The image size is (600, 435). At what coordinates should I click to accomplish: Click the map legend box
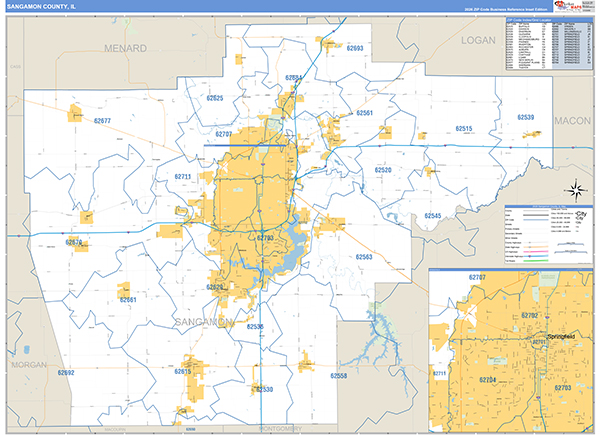549,235
